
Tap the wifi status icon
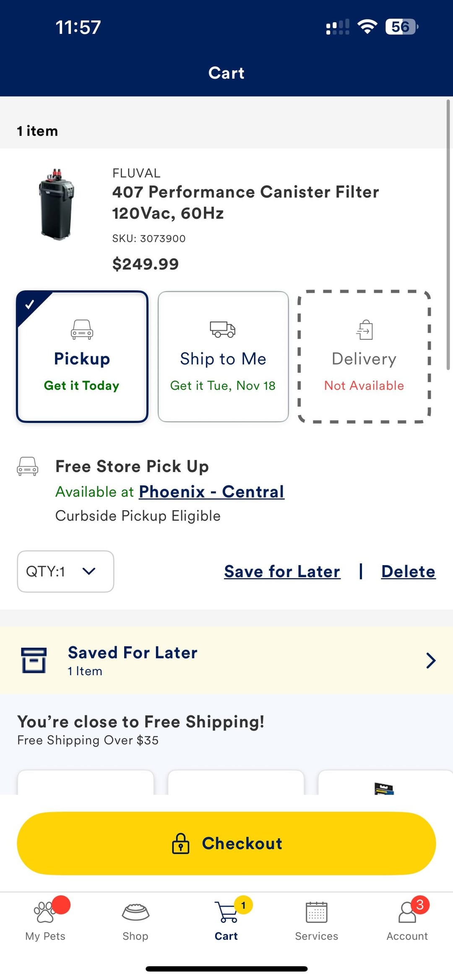[367, 27]
